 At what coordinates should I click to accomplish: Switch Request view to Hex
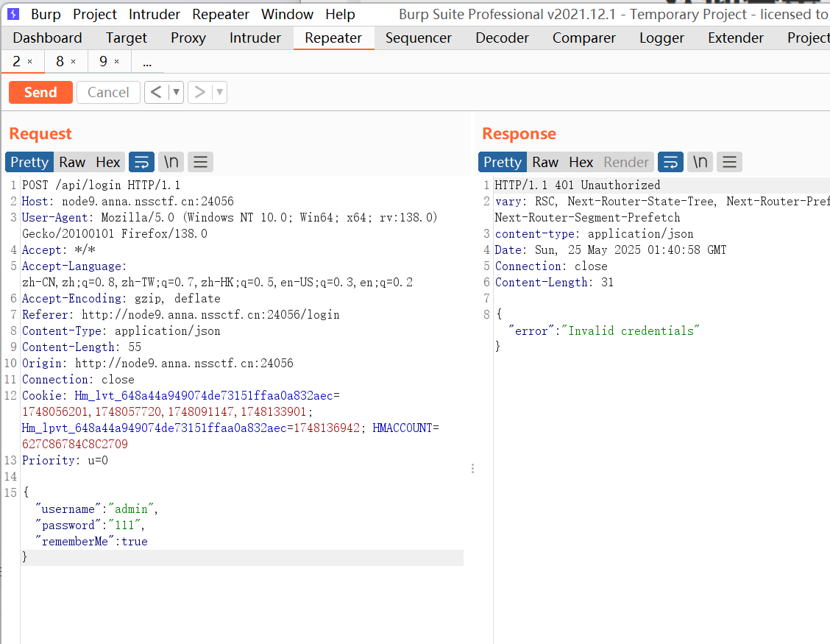(x=107, y=162)
